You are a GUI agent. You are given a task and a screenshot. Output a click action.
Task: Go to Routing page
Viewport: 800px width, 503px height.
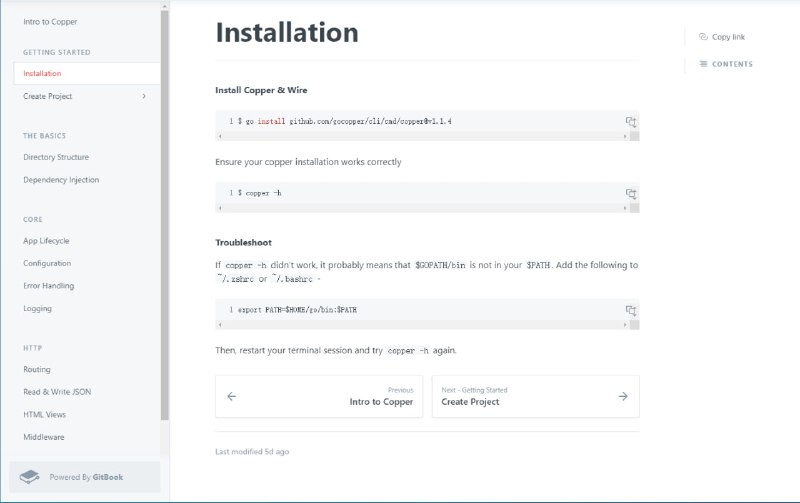[x=37, y=369]
